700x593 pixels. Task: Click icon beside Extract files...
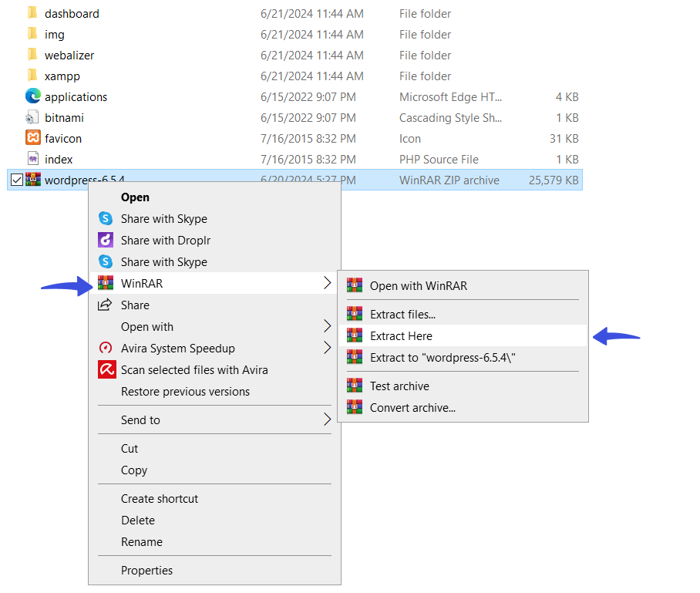(355, 314)
